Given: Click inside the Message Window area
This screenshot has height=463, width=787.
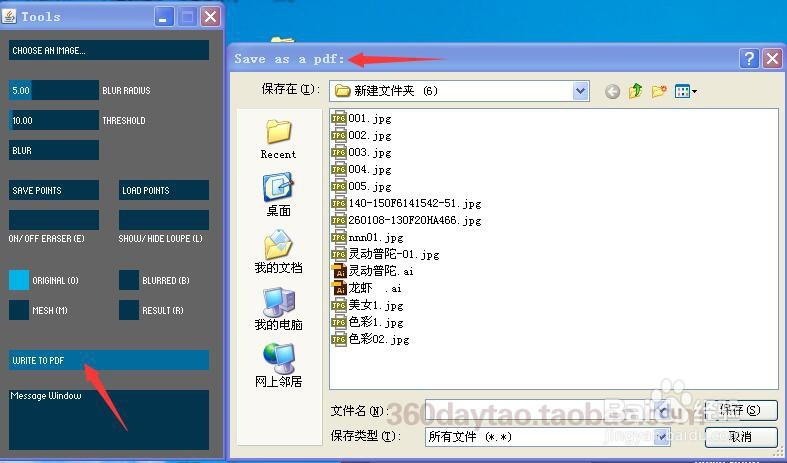Looking at the screenshot, I should tap(109, 420).
